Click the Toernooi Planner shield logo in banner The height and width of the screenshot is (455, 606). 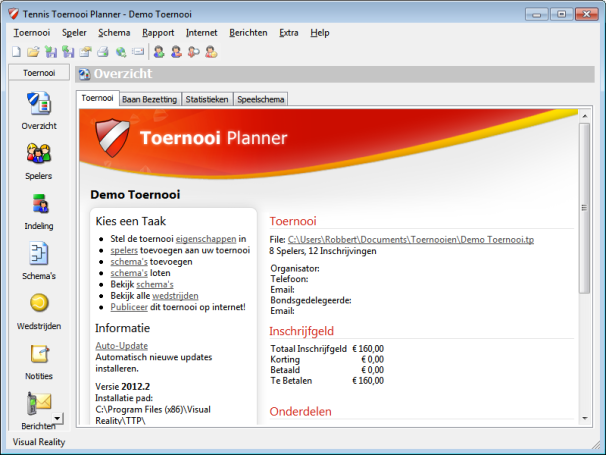click(112, 138)
